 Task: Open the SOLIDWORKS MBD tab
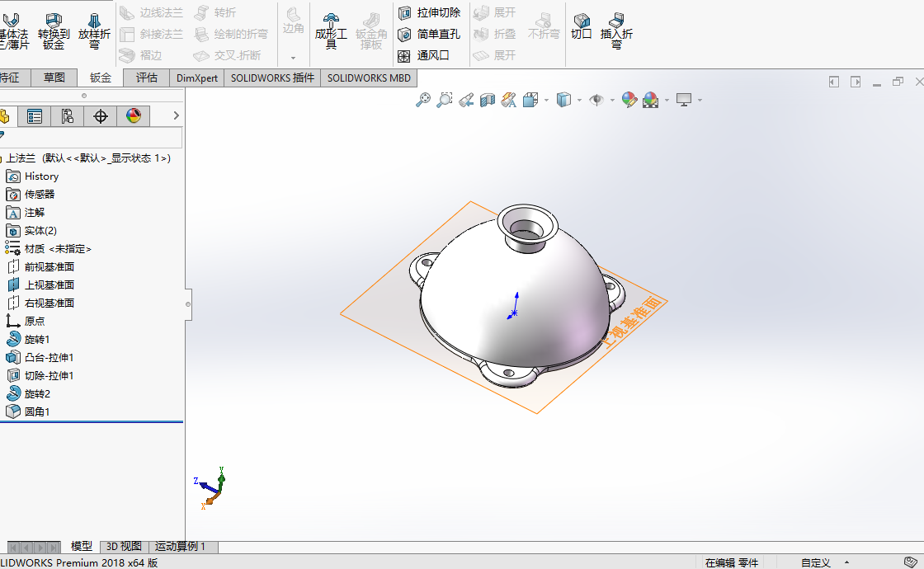click(369, 78)
